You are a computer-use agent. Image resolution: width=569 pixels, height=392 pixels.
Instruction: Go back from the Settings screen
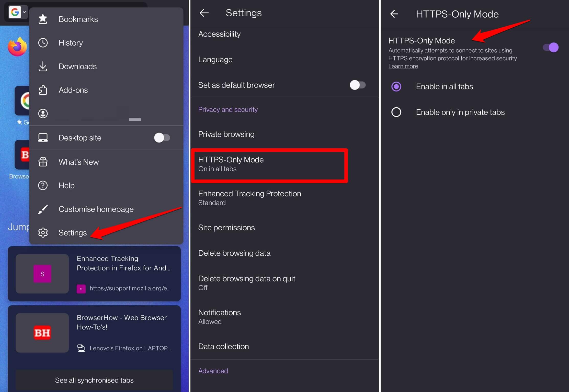pos(204,13)
